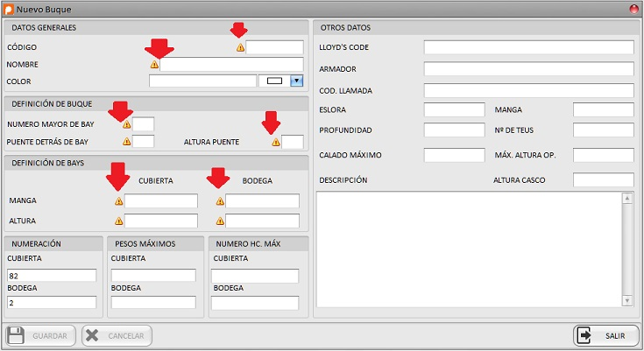Click the warning icon beside NOMBRE field
The width and height of the screenshot is (644, 351).
pos(154,65)
